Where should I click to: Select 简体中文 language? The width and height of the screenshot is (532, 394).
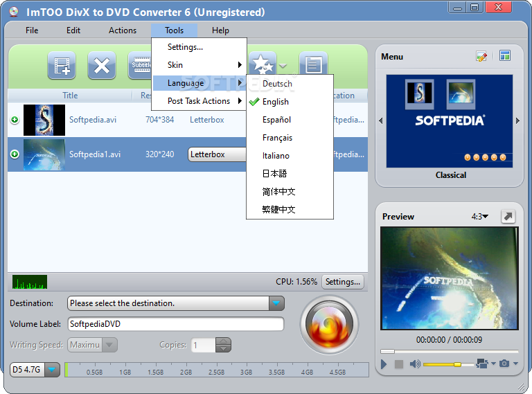tap(290, 192)
